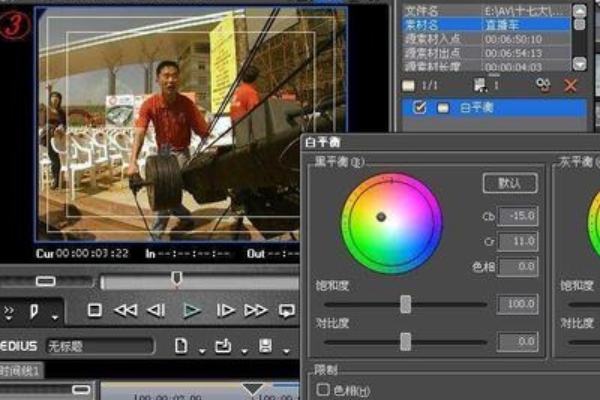Select the 文件名 info row

[x=486, y=11]
